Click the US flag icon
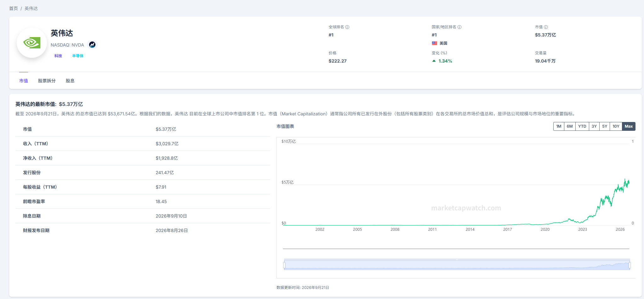 tap(435, 43)
